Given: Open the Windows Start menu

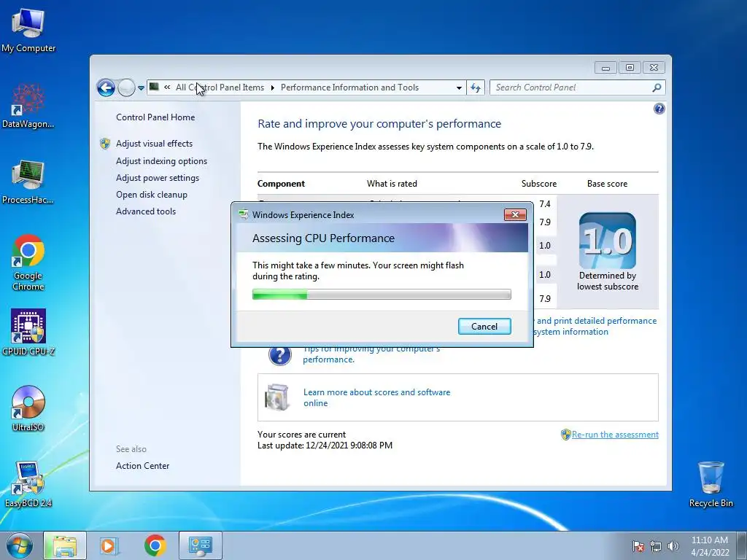Looking at the screenshot, I should coord(19,545).
